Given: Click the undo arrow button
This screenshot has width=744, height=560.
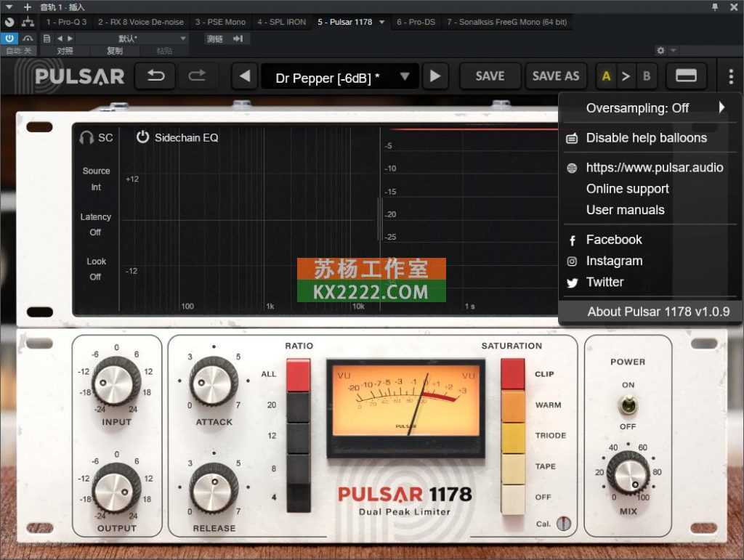Looking at the screenshot, I should (x=155, y=76).
